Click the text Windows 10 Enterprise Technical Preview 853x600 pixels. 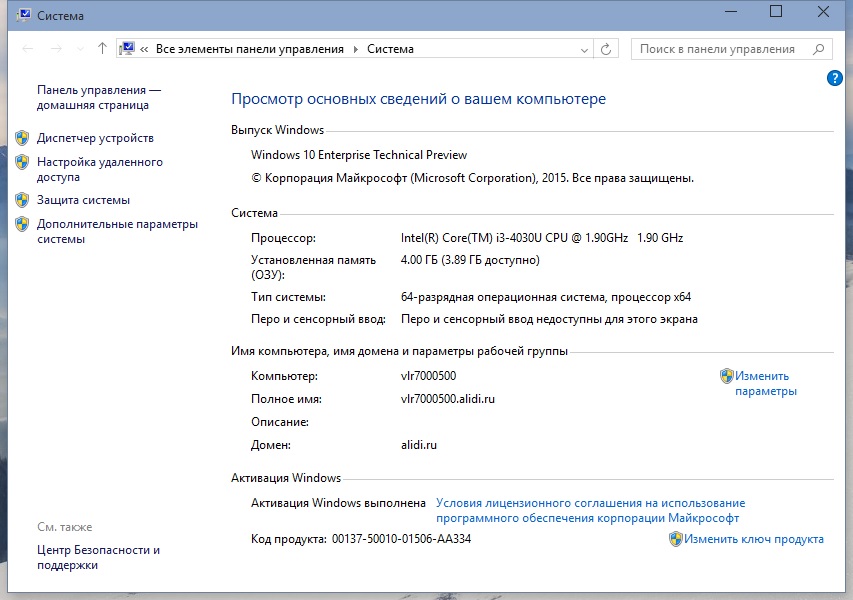tap(359, 155)
